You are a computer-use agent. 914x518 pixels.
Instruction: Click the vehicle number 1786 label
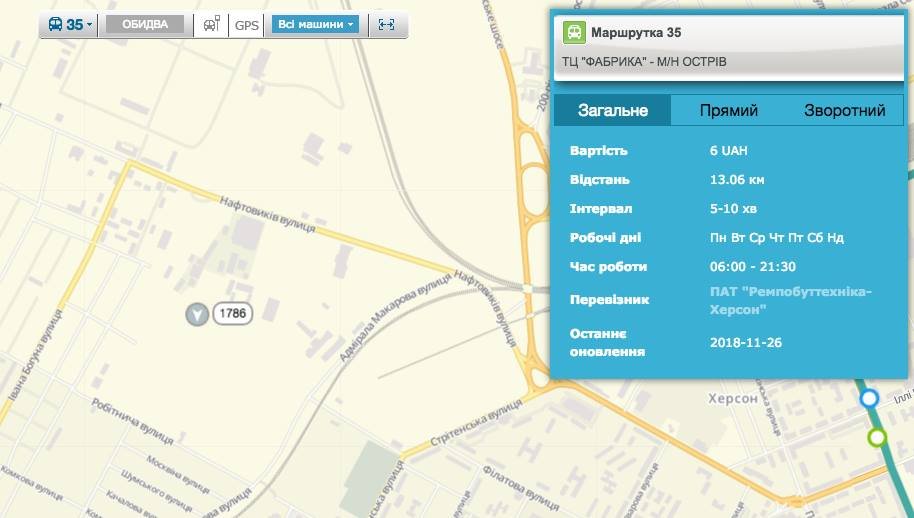233,313
